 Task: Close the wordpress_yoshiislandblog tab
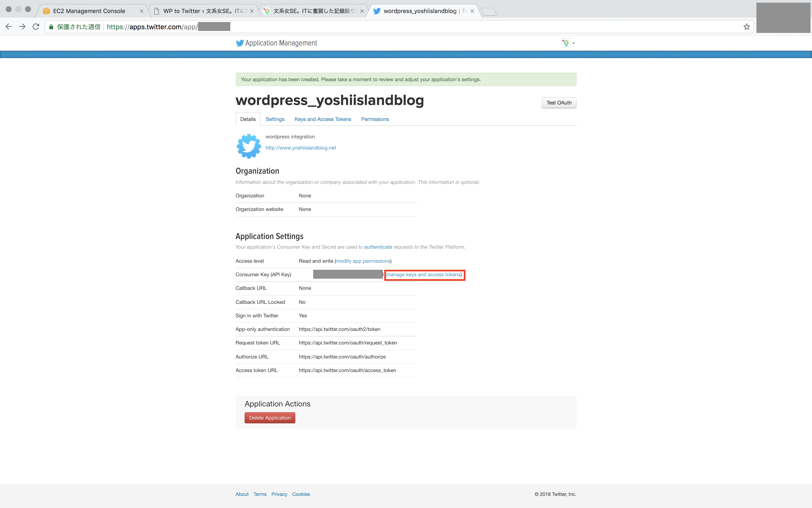472,11
